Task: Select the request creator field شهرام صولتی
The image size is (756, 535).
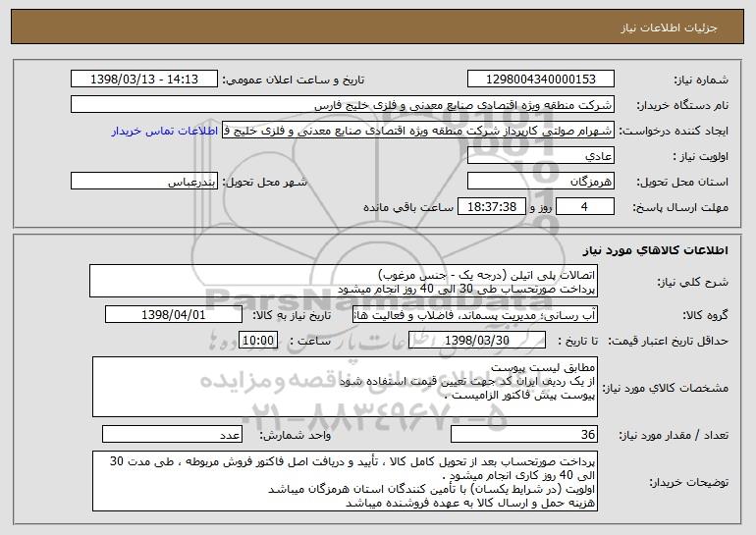Action: (x=418, y=131)
